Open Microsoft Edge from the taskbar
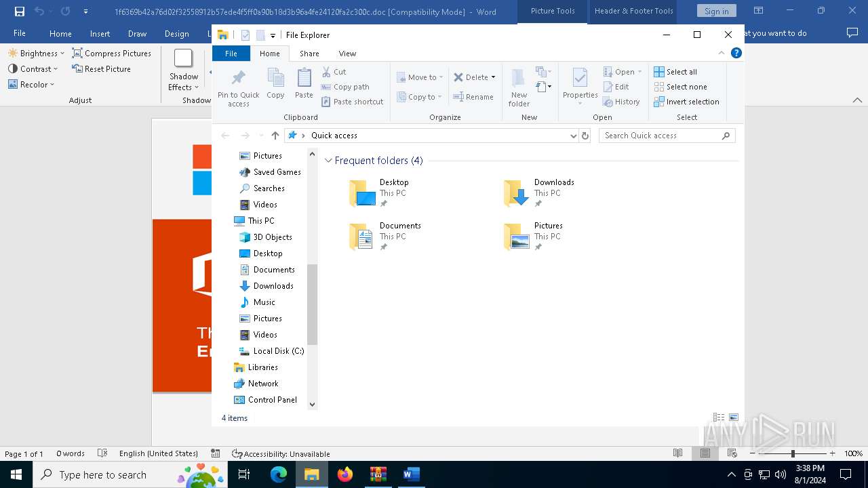 coord(279,474)
